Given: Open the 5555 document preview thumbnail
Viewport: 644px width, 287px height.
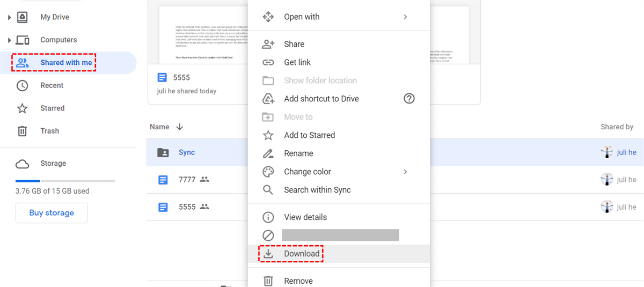Looking at the screenshot, I should [x=314, y=35].
